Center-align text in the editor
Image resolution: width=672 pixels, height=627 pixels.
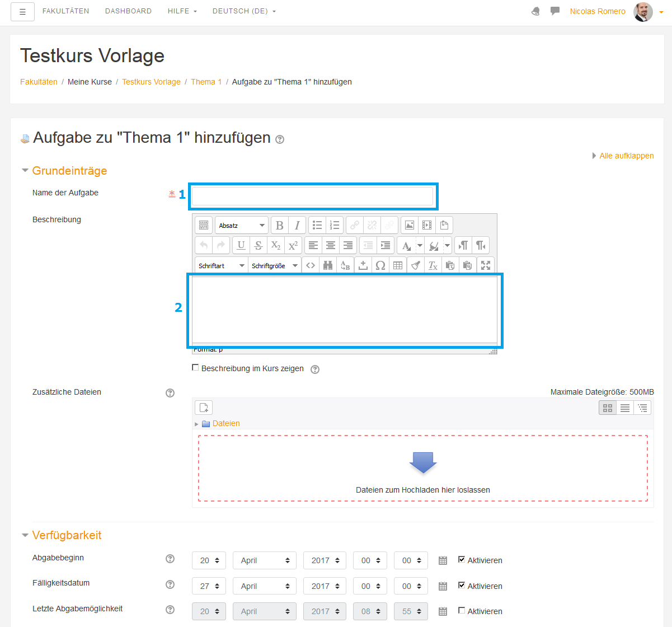coord(331,246)
